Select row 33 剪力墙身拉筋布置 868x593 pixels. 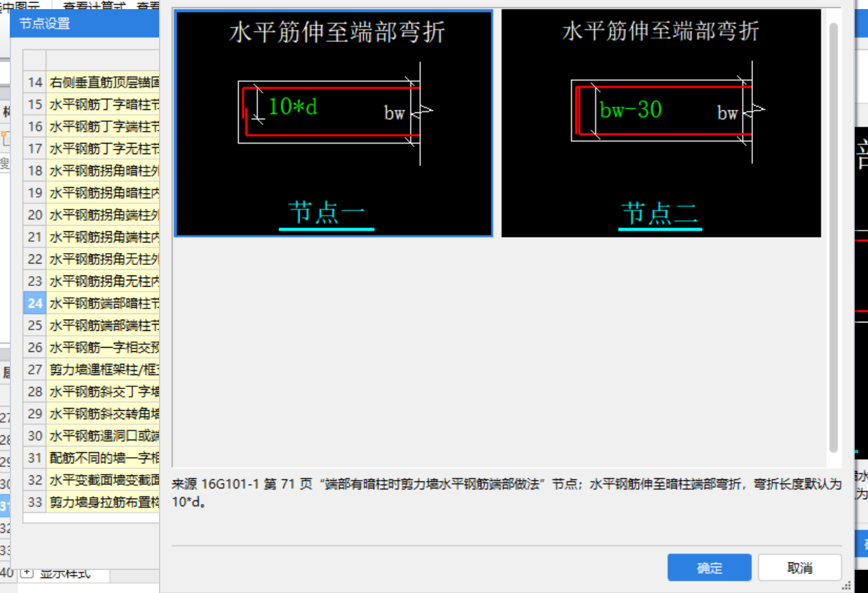[x=104, y=502]
